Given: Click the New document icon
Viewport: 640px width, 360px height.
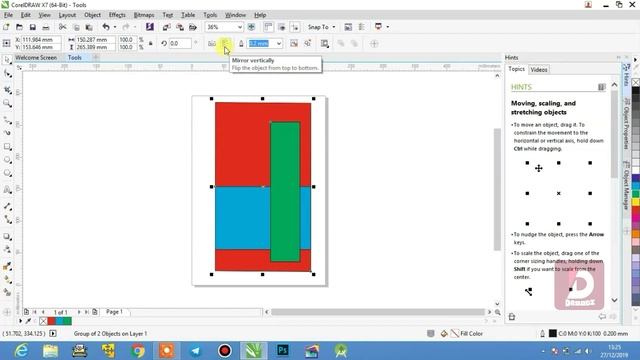Looking at the screenshot, I should tap(6, 27).
